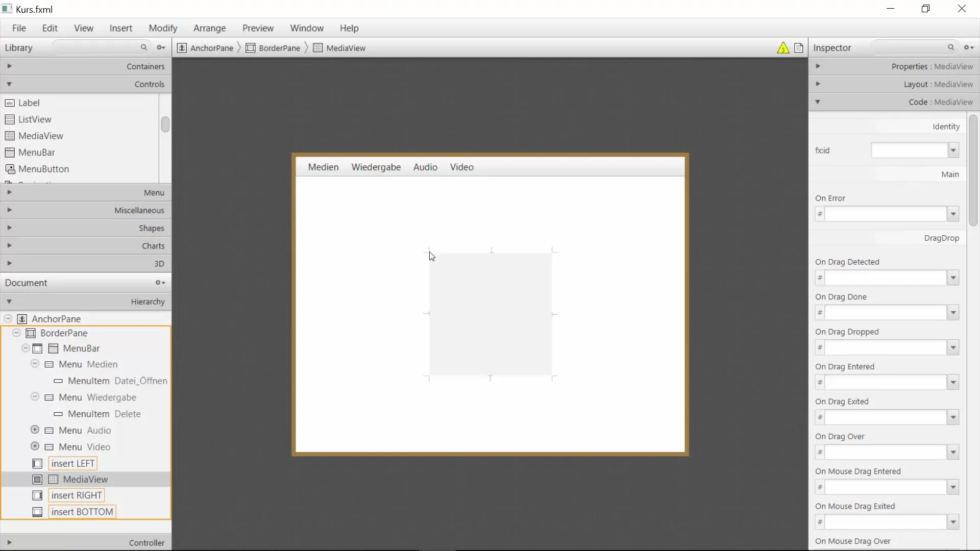Select the Label control in the Library
This screenshot has height=551, width=980.
click(x=29, y=103)
